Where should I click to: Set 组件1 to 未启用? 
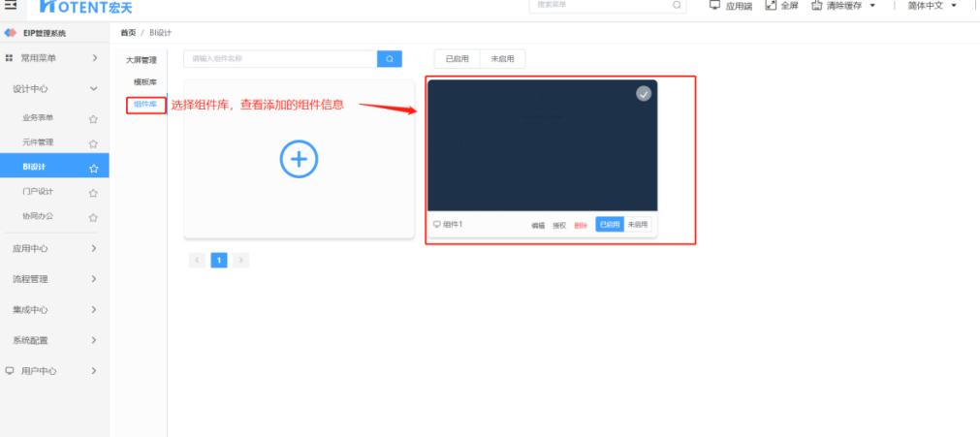click(638, 225)
